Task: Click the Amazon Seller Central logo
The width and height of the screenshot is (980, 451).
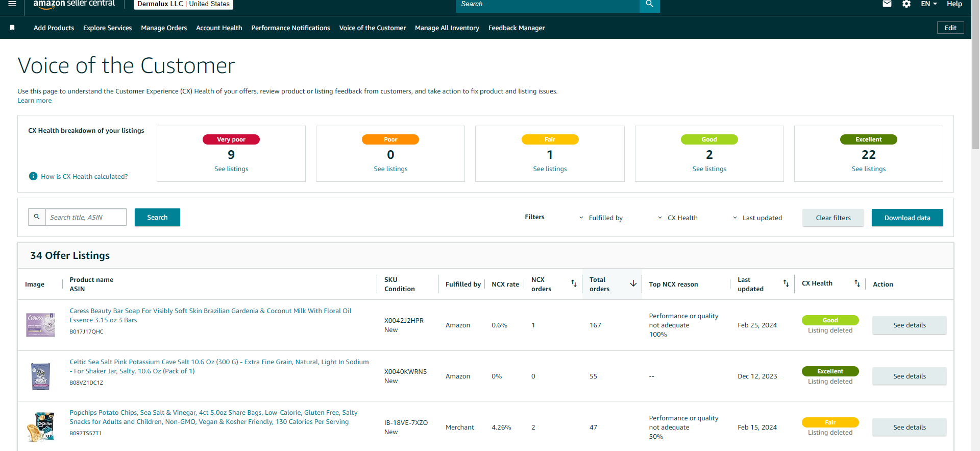Action: (74, 4)
